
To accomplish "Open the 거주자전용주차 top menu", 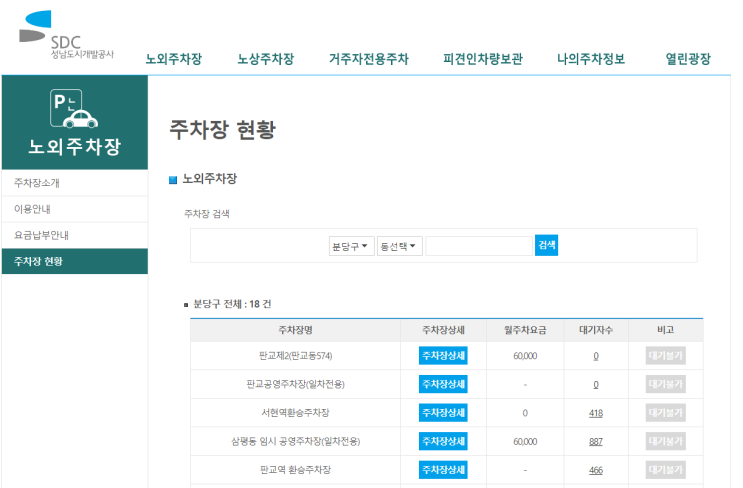I will pyautogui.click(x=369, y=59).
